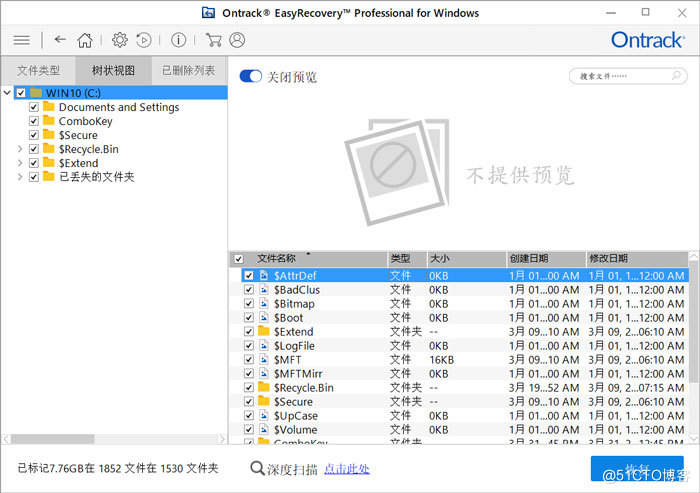Click the $MFT file icon
The image size is (700, 493).
pyautogui.click(x=264, y=359)
